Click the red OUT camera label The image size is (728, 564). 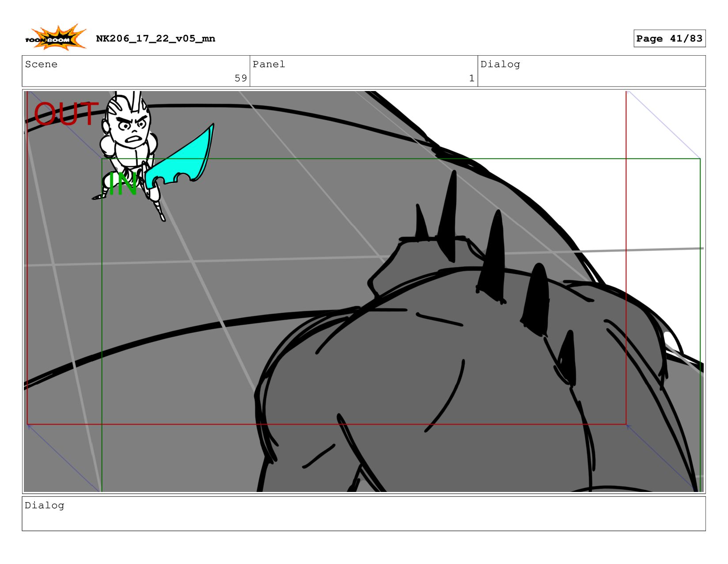[66, 114]
